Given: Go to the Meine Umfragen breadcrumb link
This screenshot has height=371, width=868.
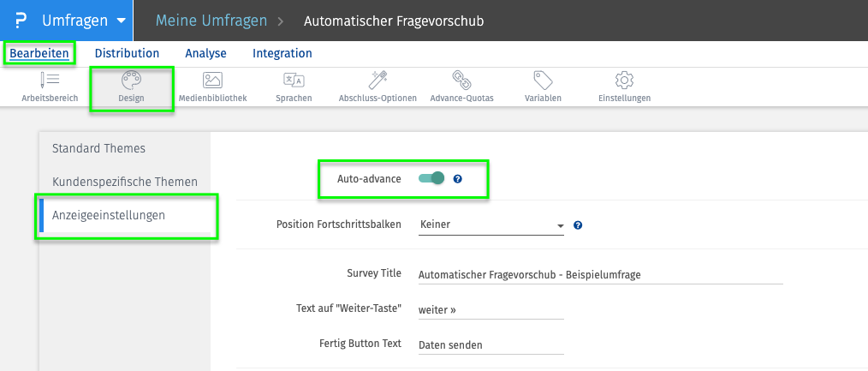Looking at the screenshot, I should pos(211,21).
